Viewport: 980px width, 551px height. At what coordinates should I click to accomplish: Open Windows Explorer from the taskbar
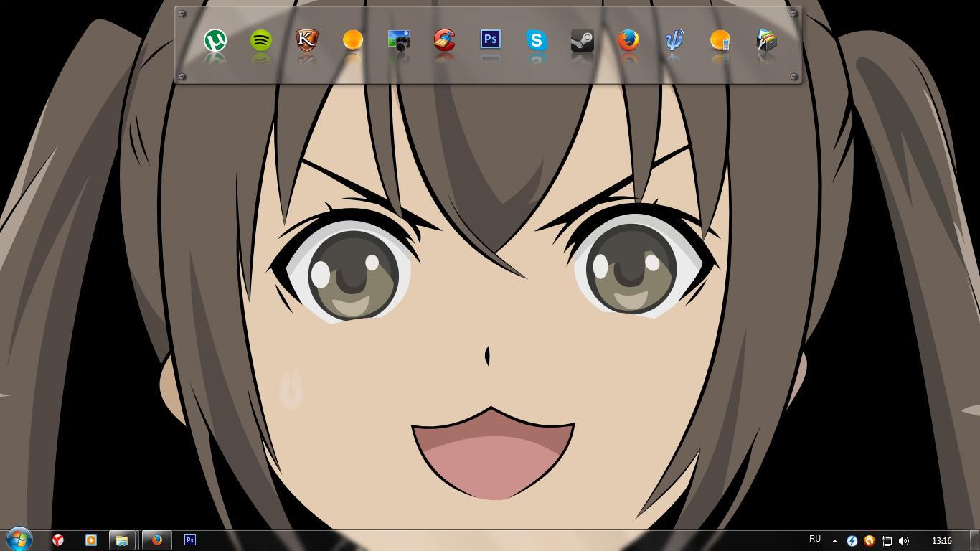click(122, 540)
